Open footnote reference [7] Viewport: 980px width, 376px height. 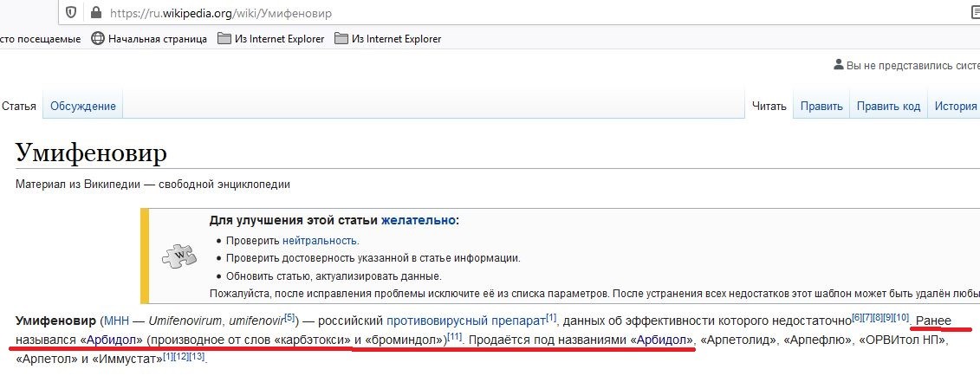[866, 317]
